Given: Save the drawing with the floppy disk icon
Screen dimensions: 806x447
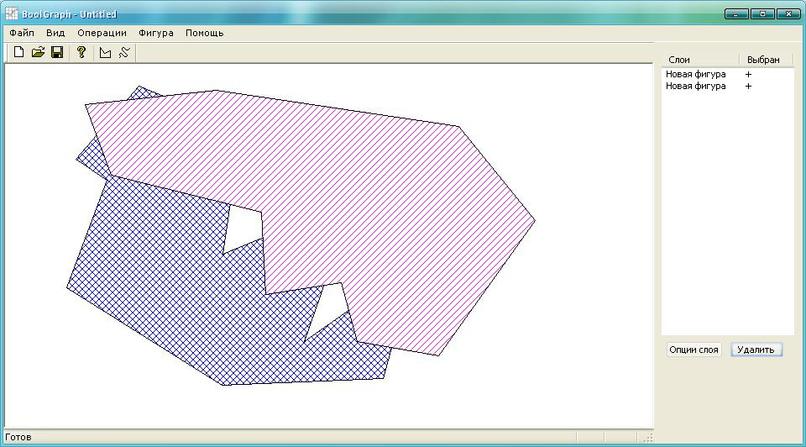Looking at the screenshot, I should tap(57, 52).
